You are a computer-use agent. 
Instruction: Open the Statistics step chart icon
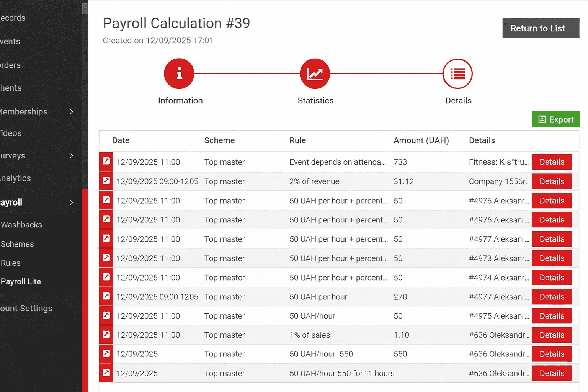[x=315, y=73]
